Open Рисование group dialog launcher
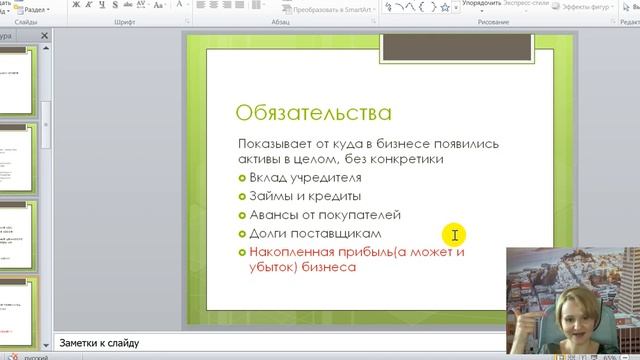 click(x=613, y=22)
